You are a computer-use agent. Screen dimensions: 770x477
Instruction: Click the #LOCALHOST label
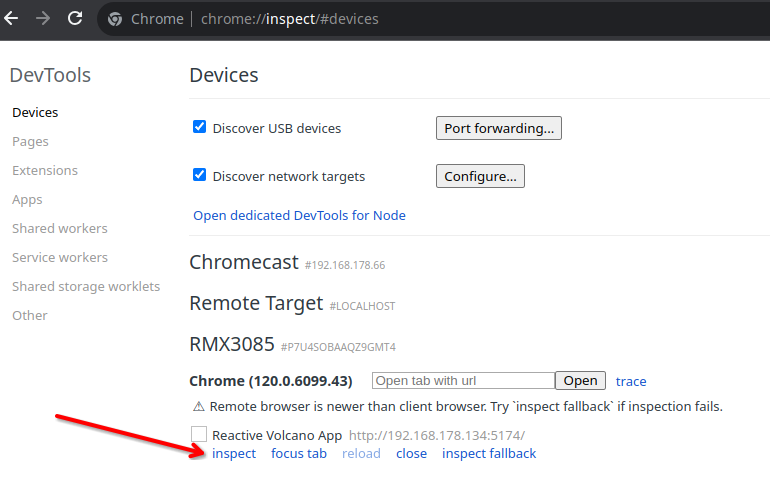[362, 307]
